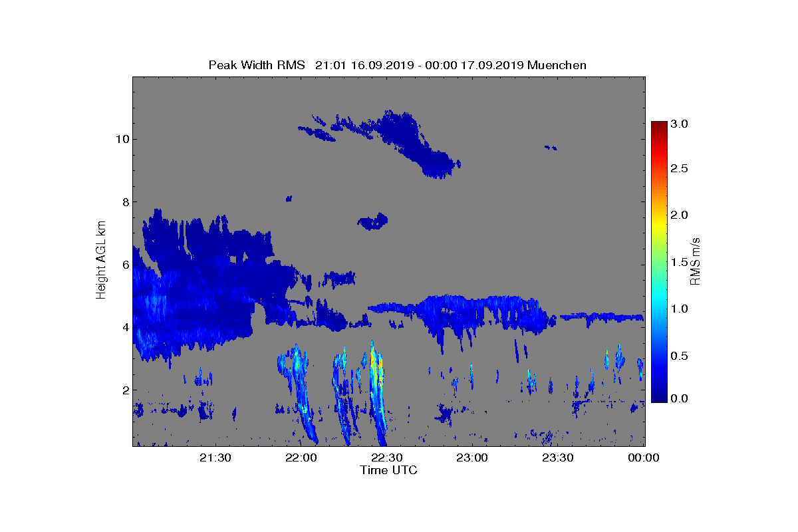This screenshot has width=798, height=532.
Task: Click the height tick label 6
Action: tap(125, 265)
